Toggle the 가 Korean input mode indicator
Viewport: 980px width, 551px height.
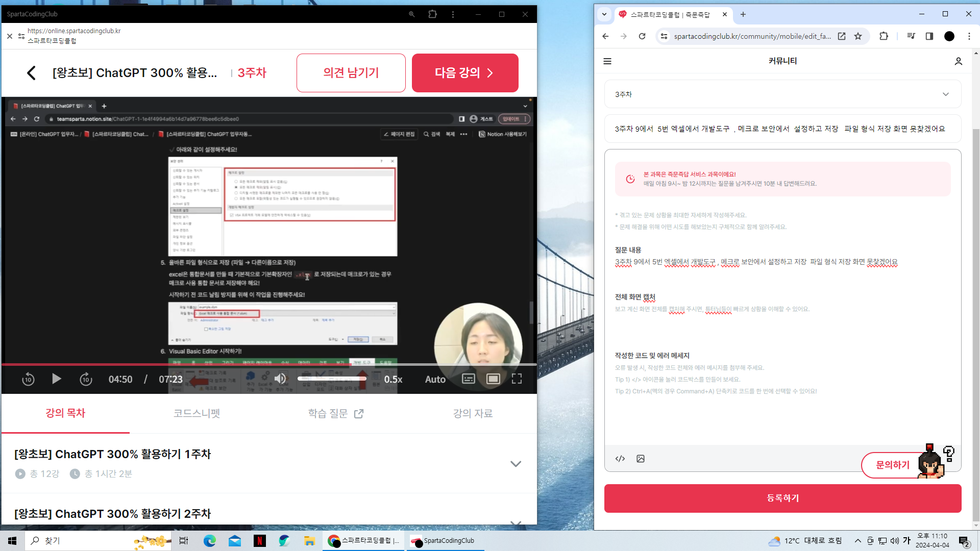pos(906,541)
